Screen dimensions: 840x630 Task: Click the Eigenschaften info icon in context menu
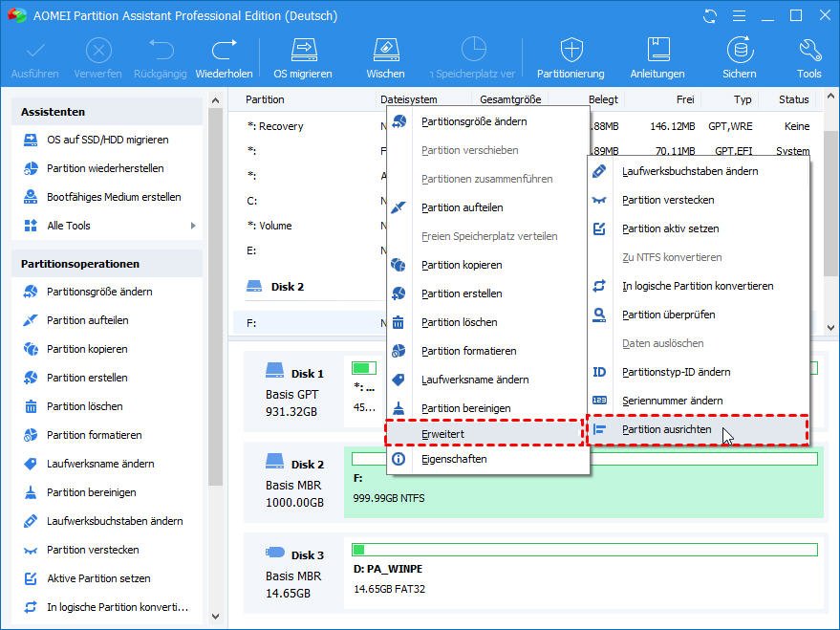pyautogui.click(x=398, y=459)
